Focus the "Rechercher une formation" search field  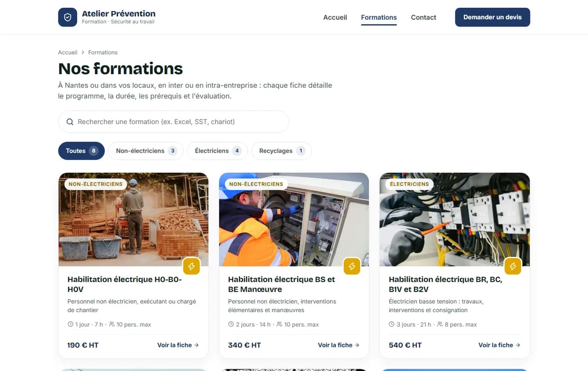point(174,122)
